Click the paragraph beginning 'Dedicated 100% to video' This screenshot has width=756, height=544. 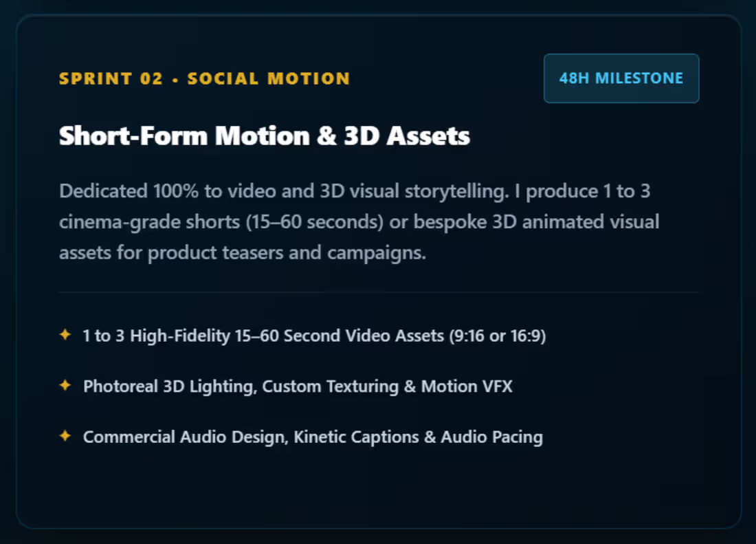pos(359,221)
